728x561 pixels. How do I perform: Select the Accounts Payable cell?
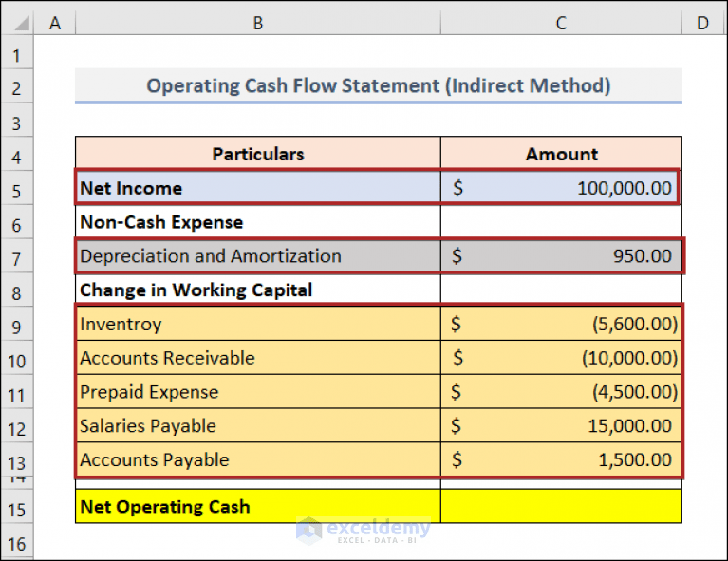258,458
